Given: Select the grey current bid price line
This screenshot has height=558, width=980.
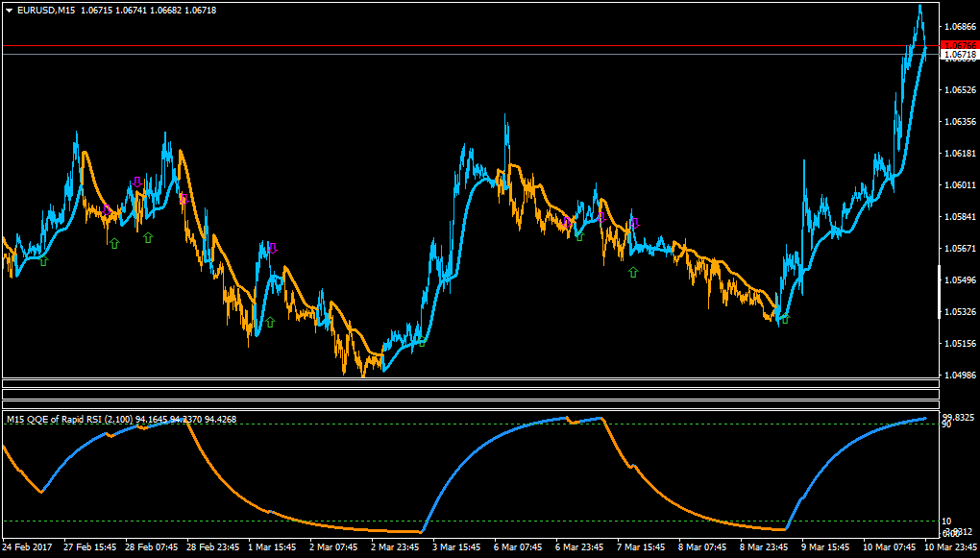Looking at the screenshot, I should point(470,55).
